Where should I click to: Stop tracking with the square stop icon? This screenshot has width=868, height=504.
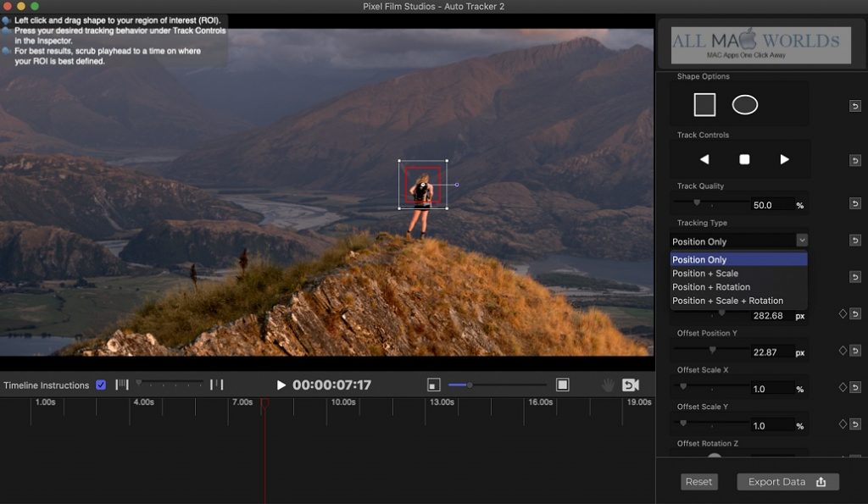(x=744, y=159)
